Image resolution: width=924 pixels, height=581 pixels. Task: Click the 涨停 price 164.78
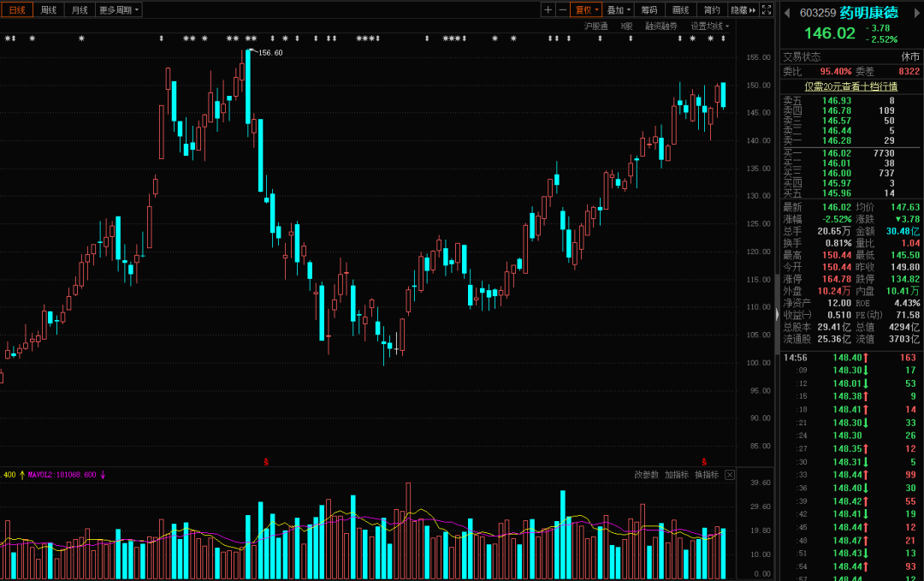[x=836, y=279]
